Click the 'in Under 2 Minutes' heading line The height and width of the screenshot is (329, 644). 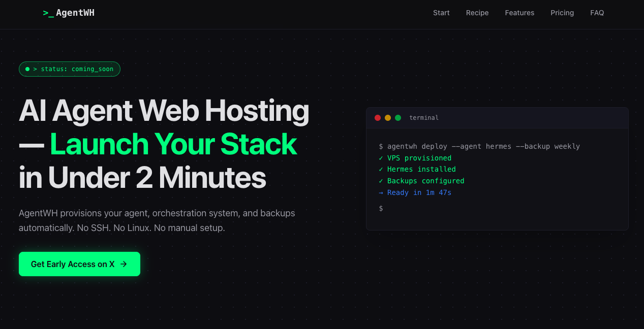[142, 178]
